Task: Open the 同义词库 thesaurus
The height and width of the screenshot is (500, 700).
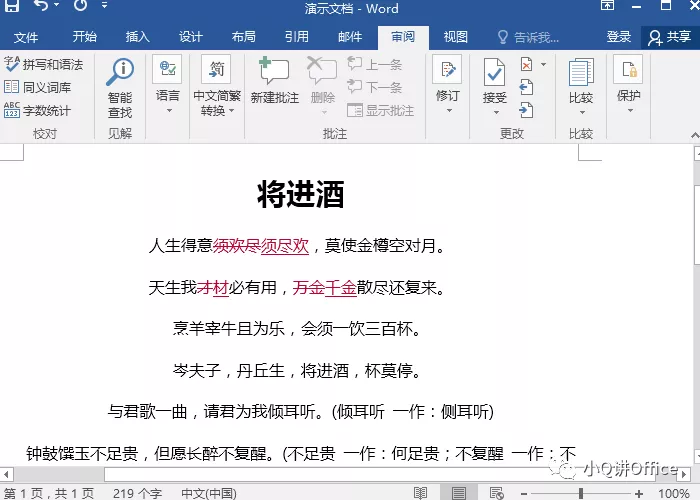Action: coord(38,87)
